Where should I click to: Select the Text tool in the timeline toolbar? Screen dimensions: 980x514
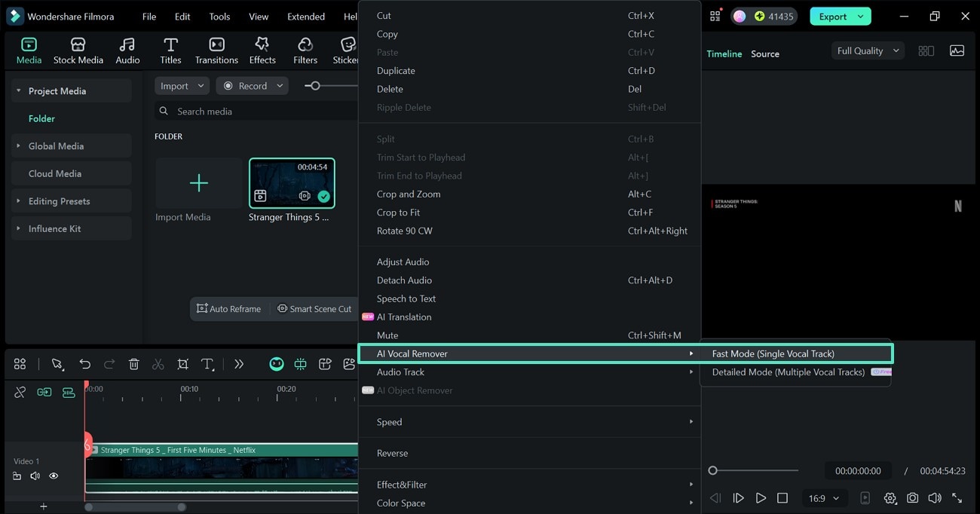click(x=208, y=364)
